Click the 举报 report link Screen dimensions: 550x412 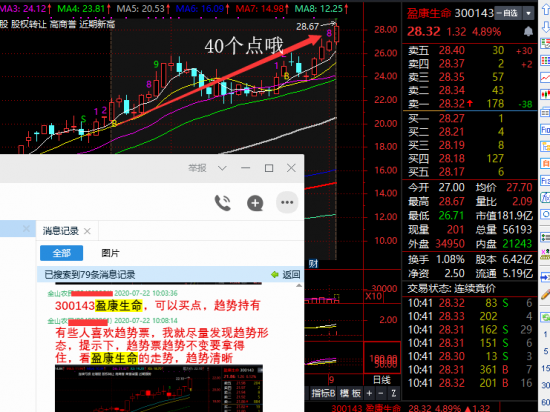pos(197,168)
